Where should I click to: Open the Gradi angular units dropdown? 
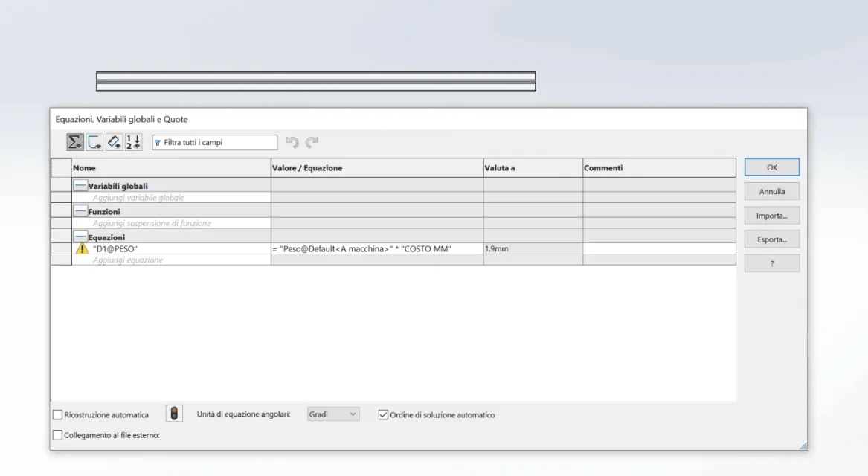tap(333, 414)
